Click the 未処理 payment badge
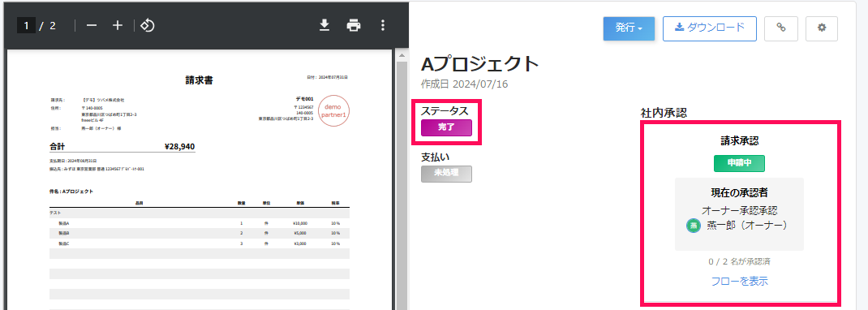This screenshot has width=868, height=310. tap(446, 174)
